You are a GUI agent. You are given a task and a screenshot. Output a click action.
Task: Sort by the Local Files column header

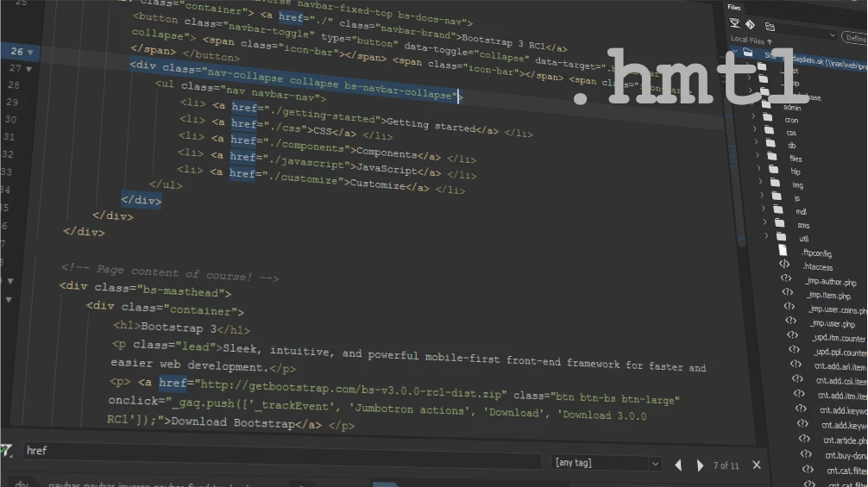pyautogui.click(x=752, y=40)
